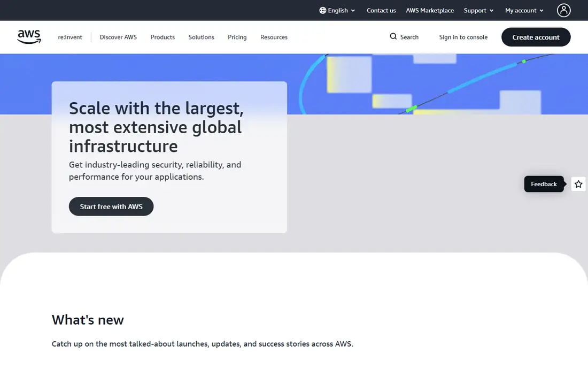Click the 'Scale with the largest' headline
588x368 pixels.
[156, 127]
